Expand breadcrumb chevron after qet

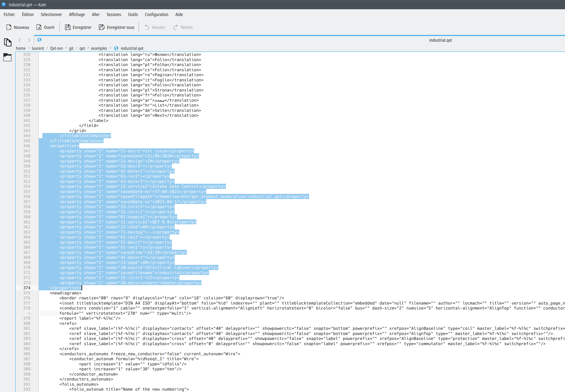pyautogui.click(x=88, y=48)
